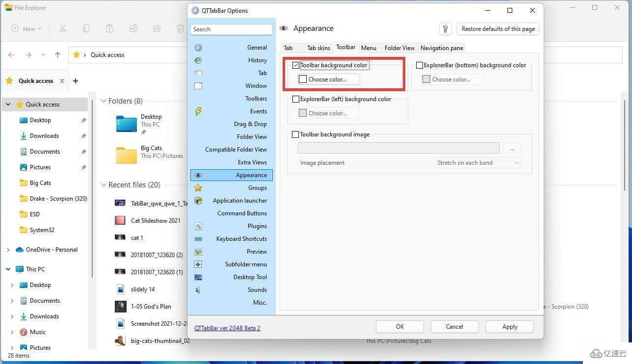The image size is (632, 364).
Task: Click the toolbar background image path field
Action: (x=398, y=148)
